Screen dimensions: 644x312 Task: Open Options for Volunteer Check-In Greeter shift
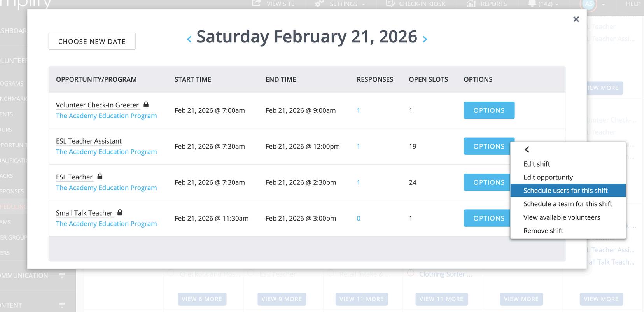[489, 110]
